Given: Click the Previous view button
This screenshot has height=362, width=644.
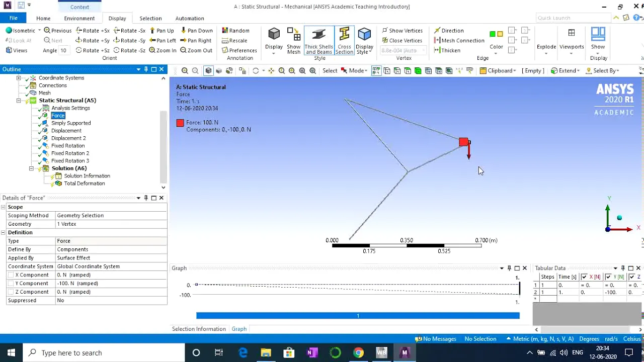Looking at the screenshot, I should pos(58,31).
